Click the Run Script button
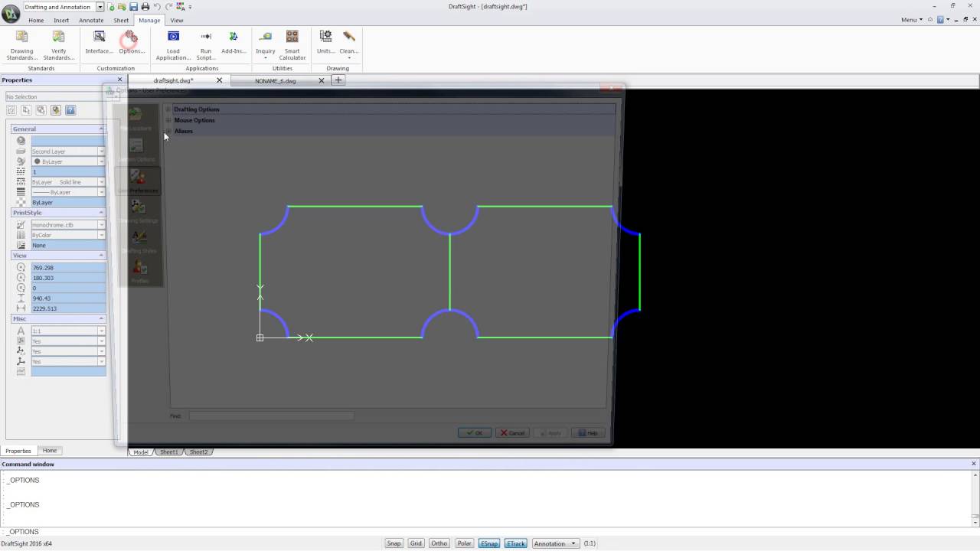Image resolution: width=980 pixels, height=551 pixels. point(205,45)
